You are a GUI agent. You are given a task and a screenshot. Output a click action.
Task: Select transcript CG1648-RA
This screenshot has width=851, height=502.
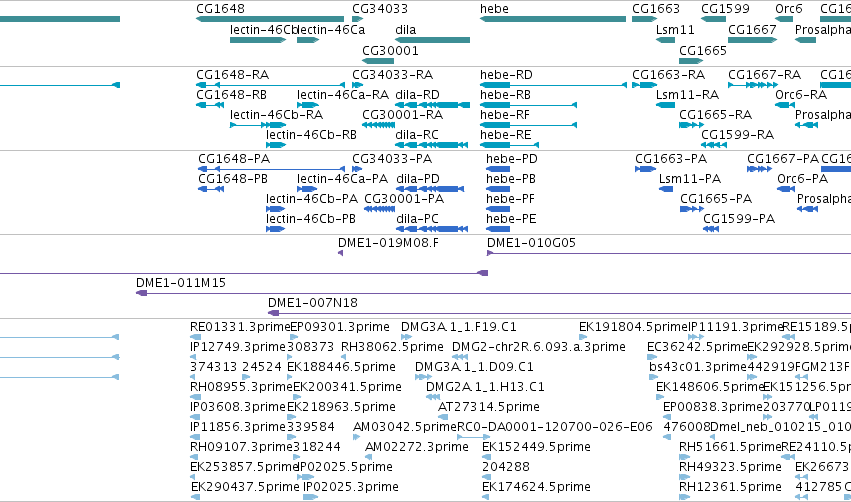coord(270,85)
